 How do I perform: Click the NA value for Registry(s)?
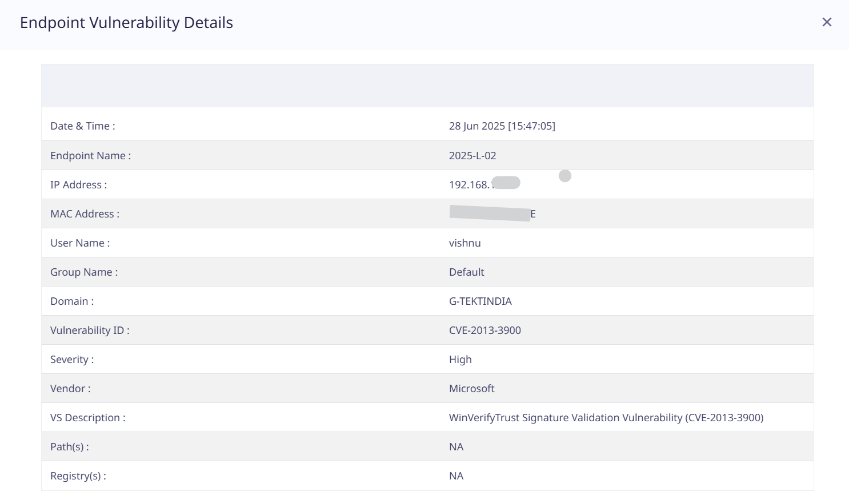456,476
